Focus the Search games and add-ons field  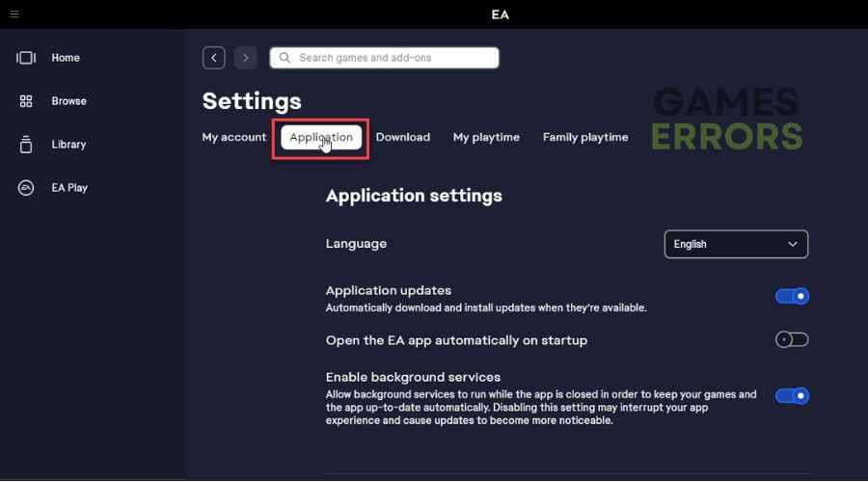point(384,58)
